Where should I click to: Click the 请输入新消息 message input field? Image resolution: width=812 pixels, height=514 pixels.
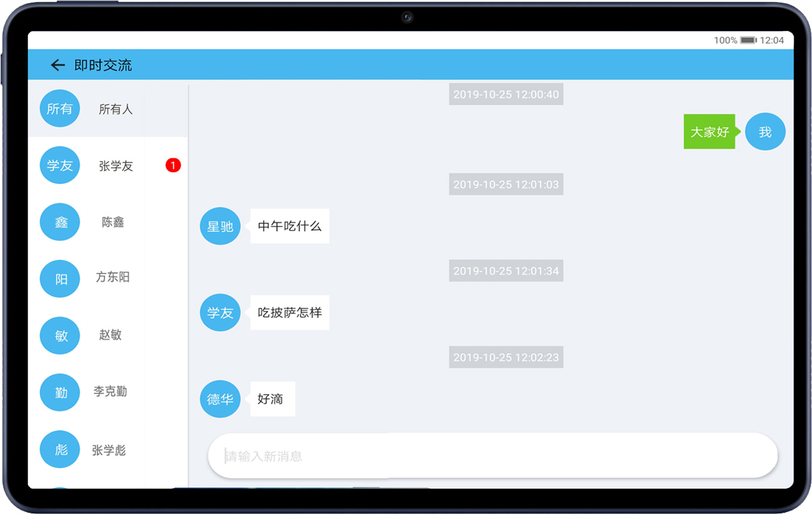coord(493,456)
